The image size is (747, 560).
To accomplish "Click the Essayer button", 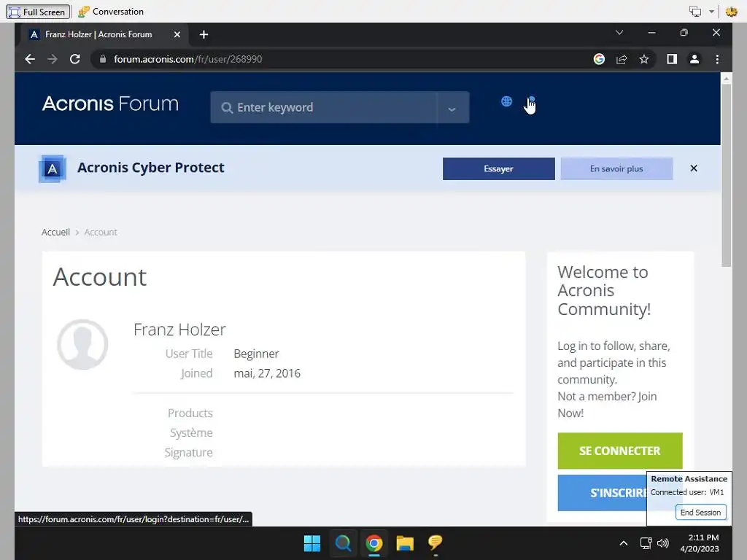I will coord(498,168).
